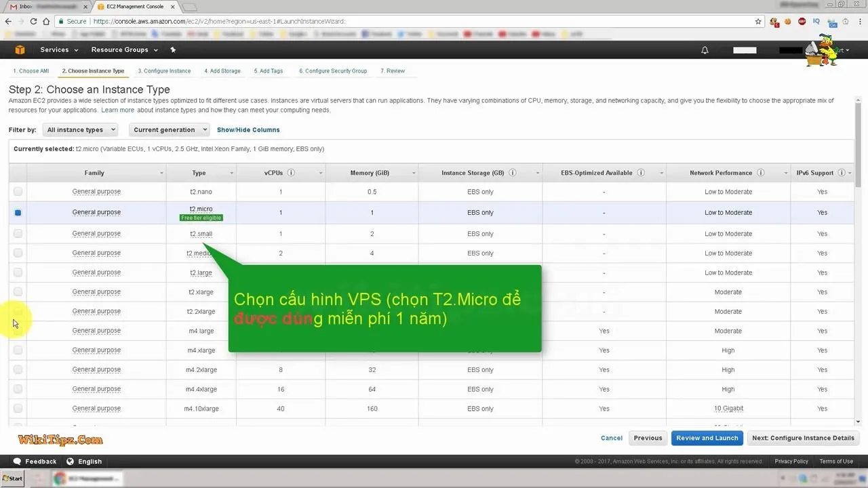Viewport: 868px width, 488px height.
Task: Select the t2.large instance checkbox
Action: point(18,272)
